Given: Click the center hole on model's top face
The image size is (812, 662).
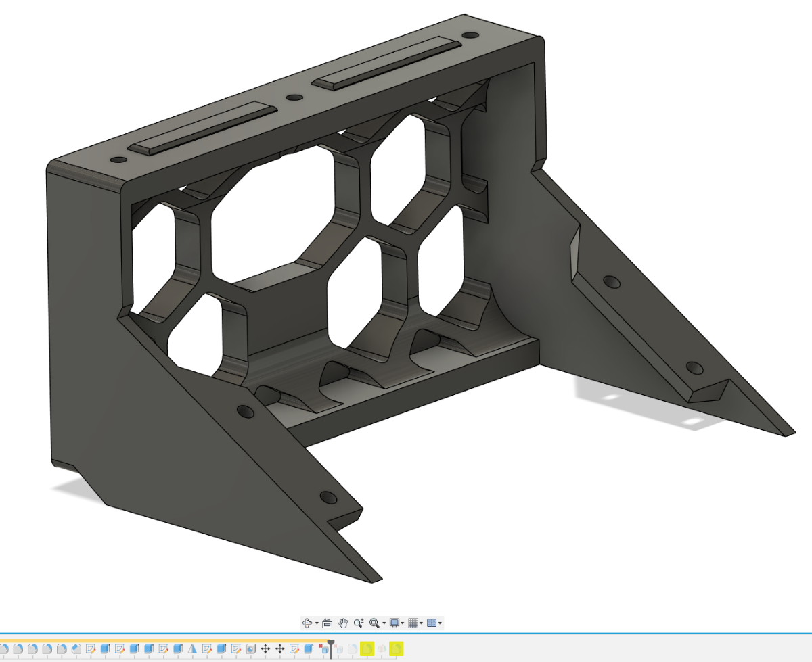Looking at the screenshot, I should 294,97.
